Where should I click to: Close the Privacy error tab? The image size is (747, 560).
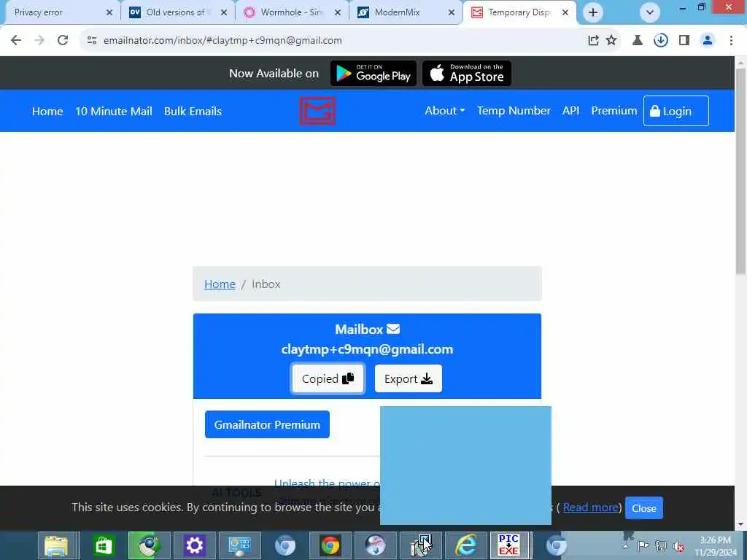tap(109, 12)
